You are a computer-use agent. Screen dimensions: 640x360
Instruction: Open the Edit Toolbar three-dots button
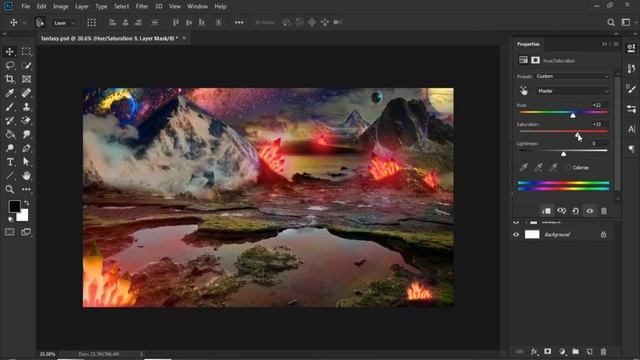pos(26,189)
